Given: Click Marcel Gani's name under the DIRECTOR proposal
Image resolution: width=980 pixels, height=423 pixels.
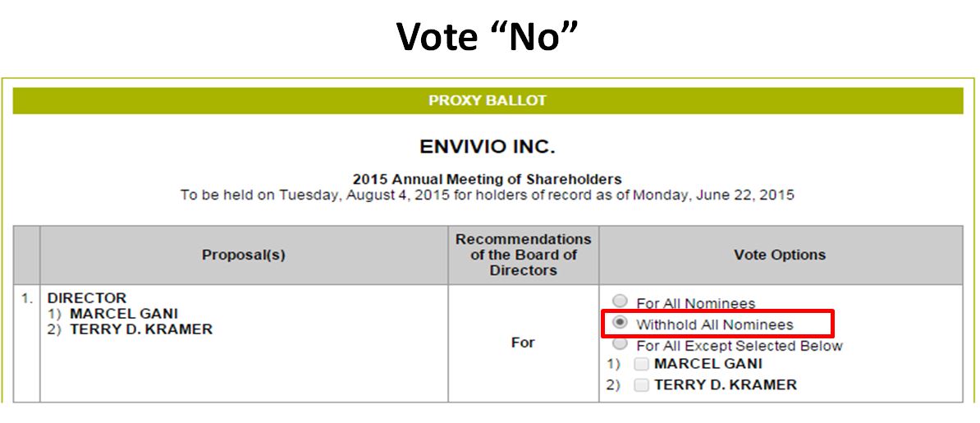Looking at the screenshot, I should 124,314.
